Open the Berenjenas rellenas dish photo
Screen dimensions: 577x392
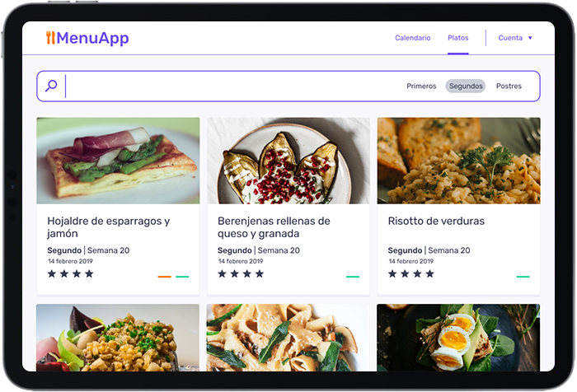pyautogui.click(x=288, y=161)
